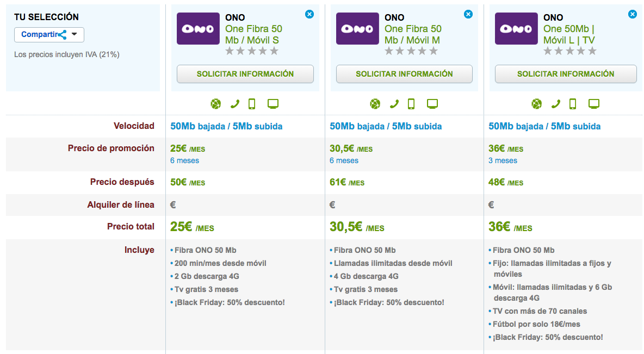The image size is (644, 354).
Task: Request information for One Fibra 50 Mb / Móvil S
Action: click(245, 74)
